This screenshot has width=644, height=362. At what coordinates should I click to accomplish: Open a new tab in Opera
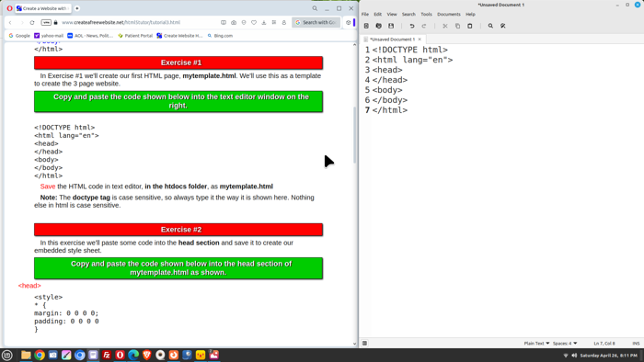[76, 8]
